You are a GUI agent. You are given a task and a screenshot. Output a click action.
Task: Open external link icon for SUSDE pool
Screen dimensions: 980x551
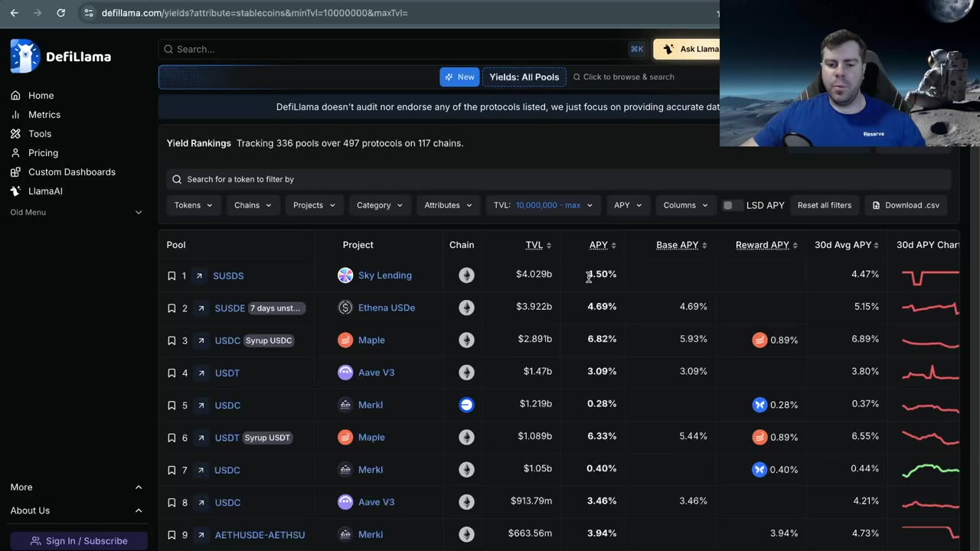coord(201,308)
